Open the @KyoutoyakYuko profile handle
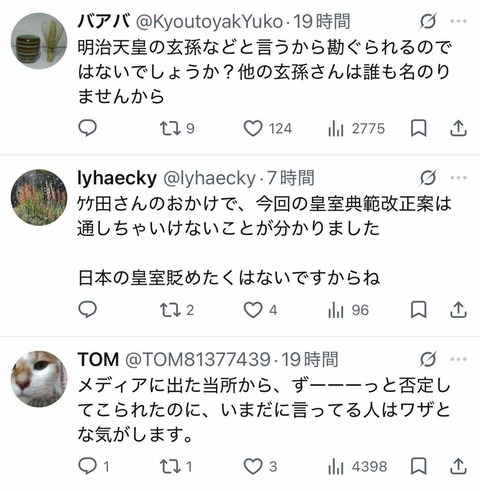This screenshot has height=491, width=480. coord(209,22)
